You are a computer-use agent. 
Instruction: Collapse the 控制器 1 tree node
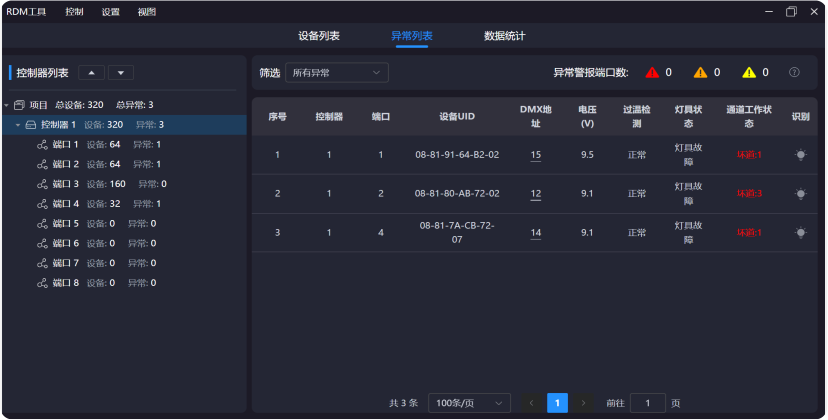click(x=18, y=125)
